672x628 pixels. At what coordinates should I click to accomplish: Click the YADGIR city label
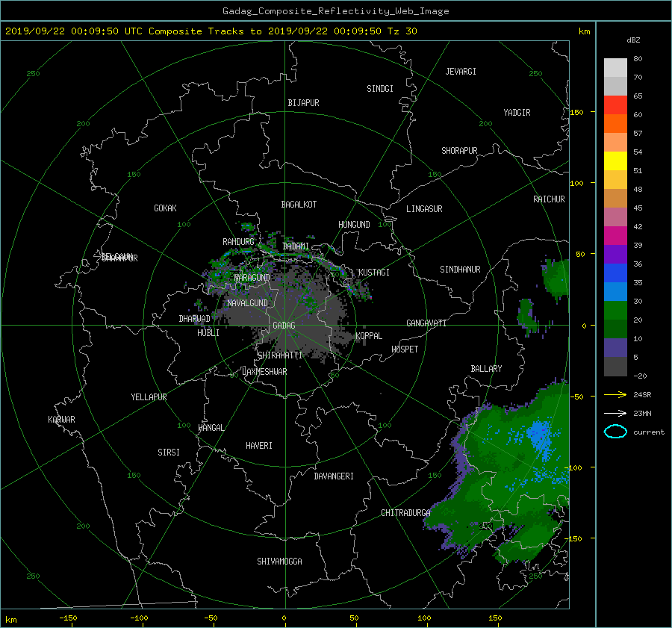click(x=517, y=113)
